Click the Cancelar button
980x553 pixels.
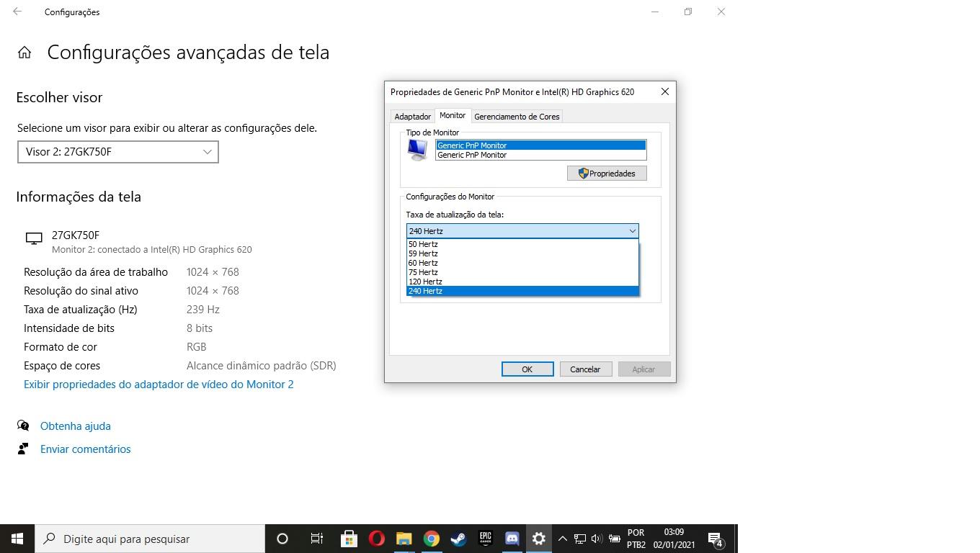point(585,369)
